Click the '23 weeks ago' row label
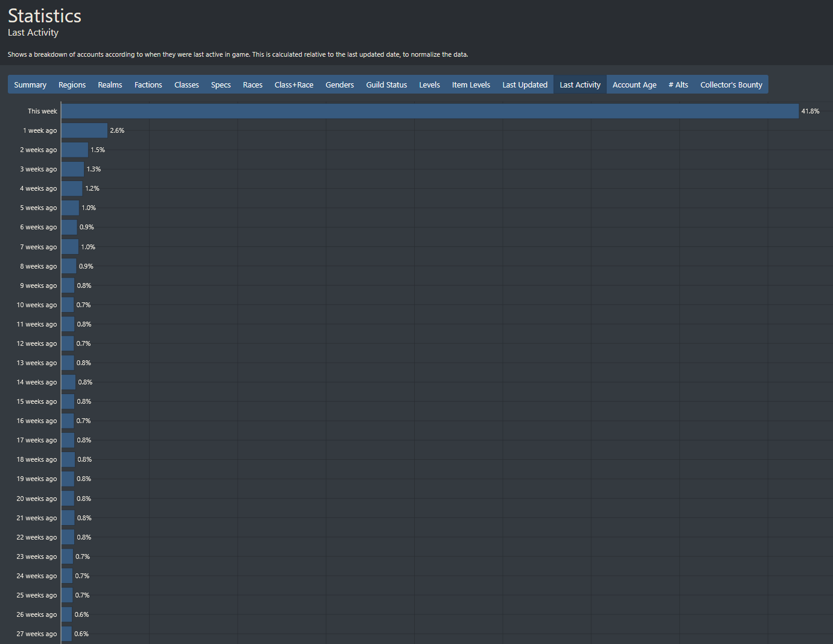 coord(37,556)
